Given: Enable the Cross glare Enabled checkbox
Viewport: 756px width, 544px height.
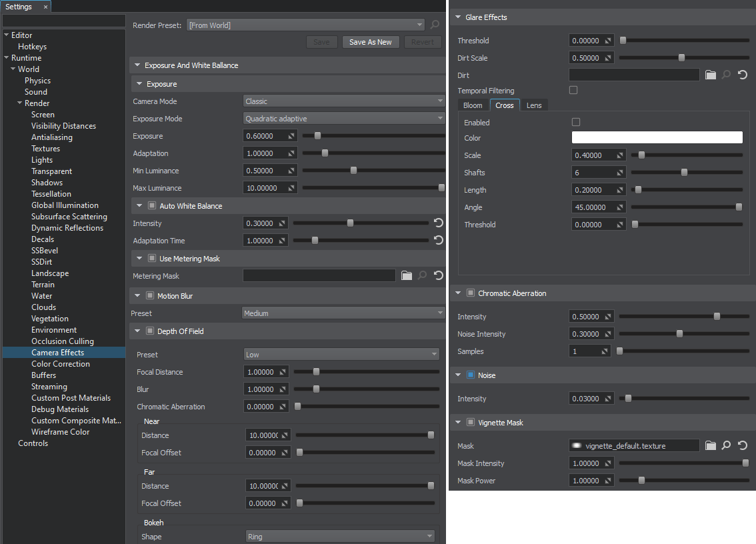Looking at the screenshot, I should pos(577,123).
